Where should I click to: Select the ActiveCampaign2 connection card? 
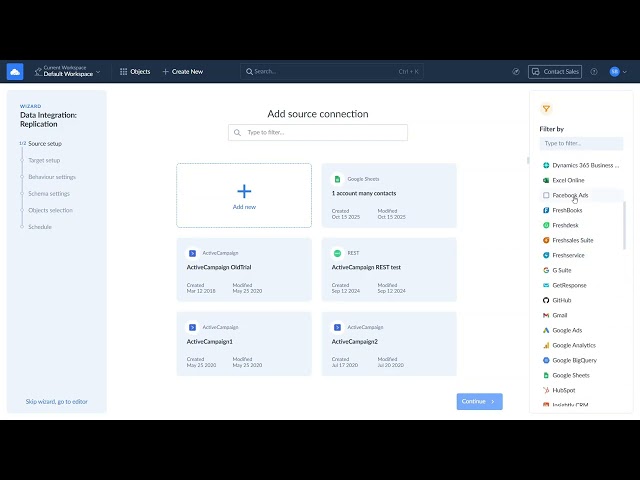point(389,344)
